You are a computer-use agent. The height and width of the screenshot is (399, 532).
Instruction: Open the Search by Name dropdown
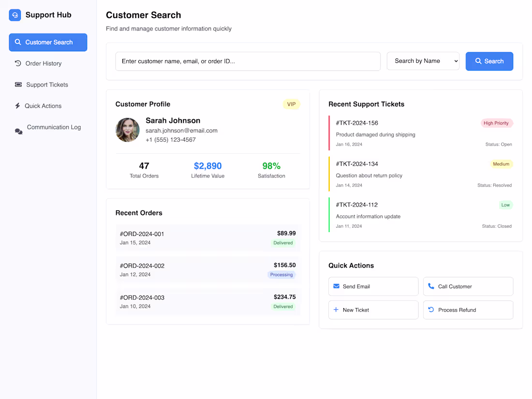(423, 61)
